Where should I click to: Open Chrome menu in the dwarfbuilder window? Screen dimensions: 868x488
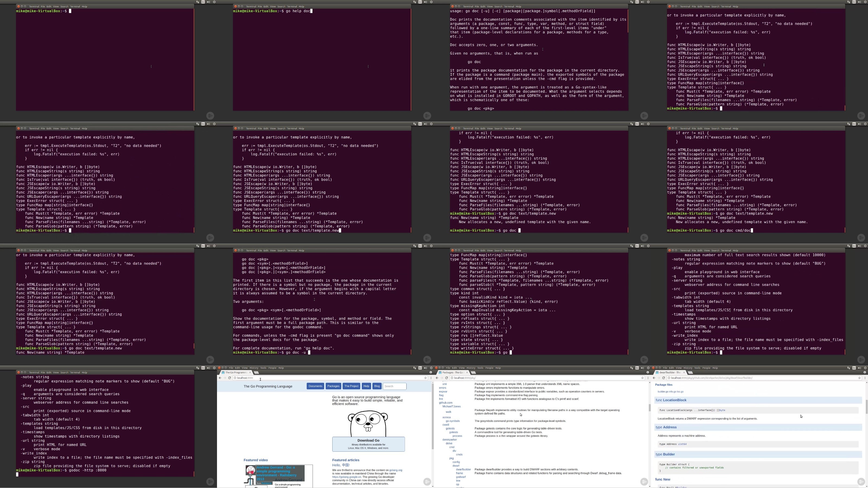865,378
